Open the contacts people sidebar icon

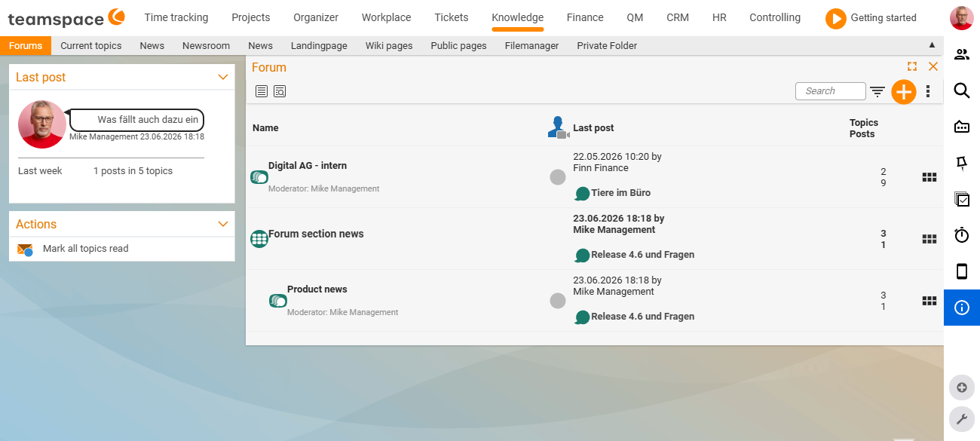[x=961, y=54]
